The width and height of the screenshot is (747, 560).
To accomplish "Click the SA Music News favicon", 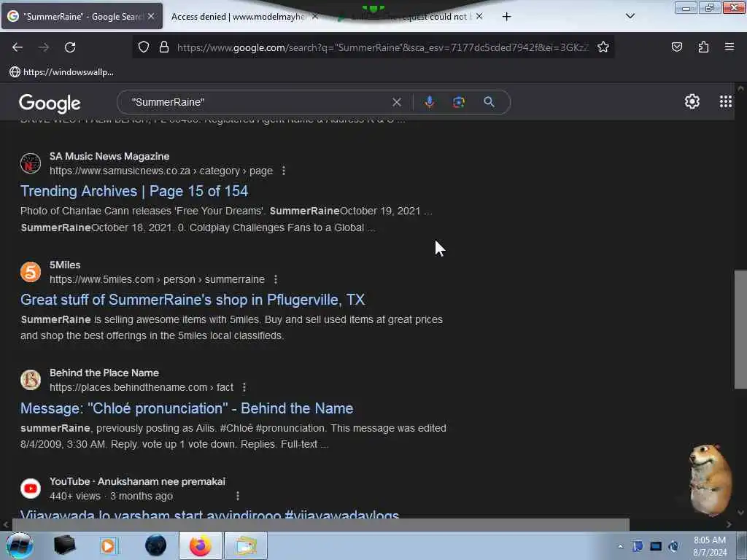I will pyautogui.click(x=31, y=163).
